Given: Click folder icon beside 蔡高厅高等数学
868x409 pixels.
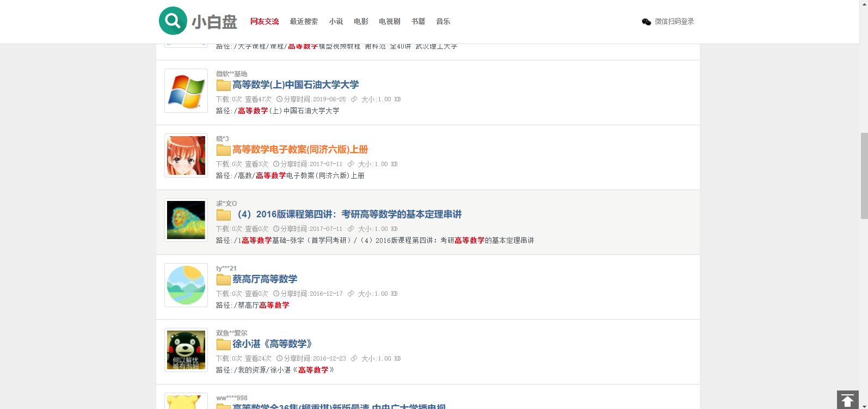Looking at the screenshot, I should click(x=223, y=279).
